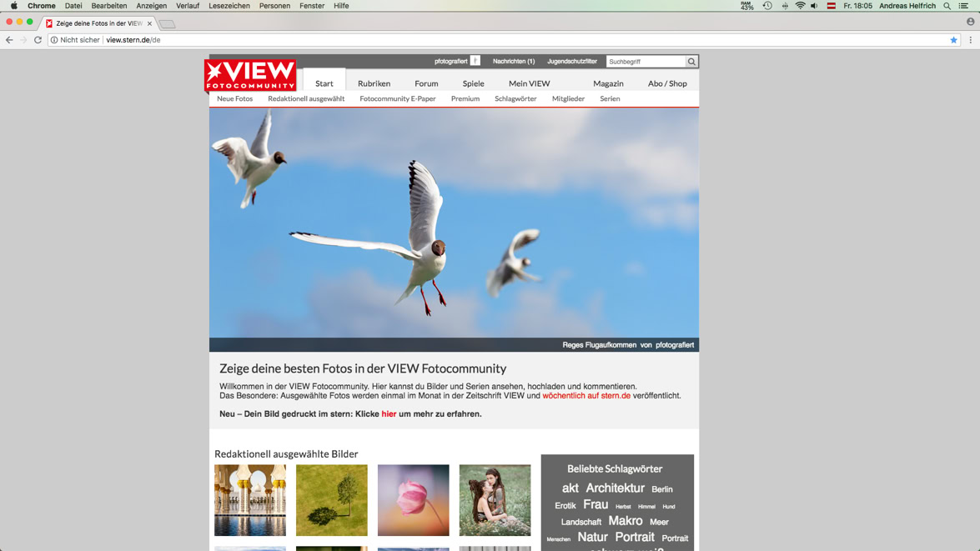Image resolution: width=980 pixels, height=551 pixels.
Task: Open the Start tab
Action: [324, 83]
